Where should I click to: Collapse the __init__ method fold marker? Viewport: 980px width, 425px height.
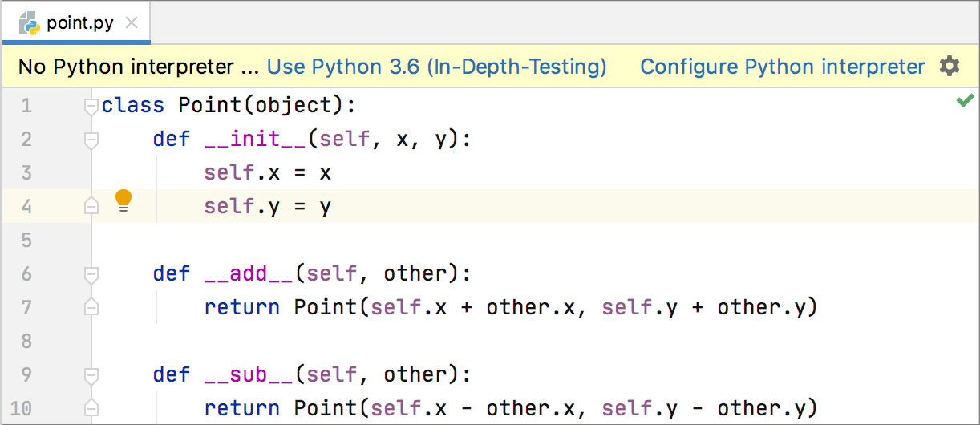coord(91,140)
